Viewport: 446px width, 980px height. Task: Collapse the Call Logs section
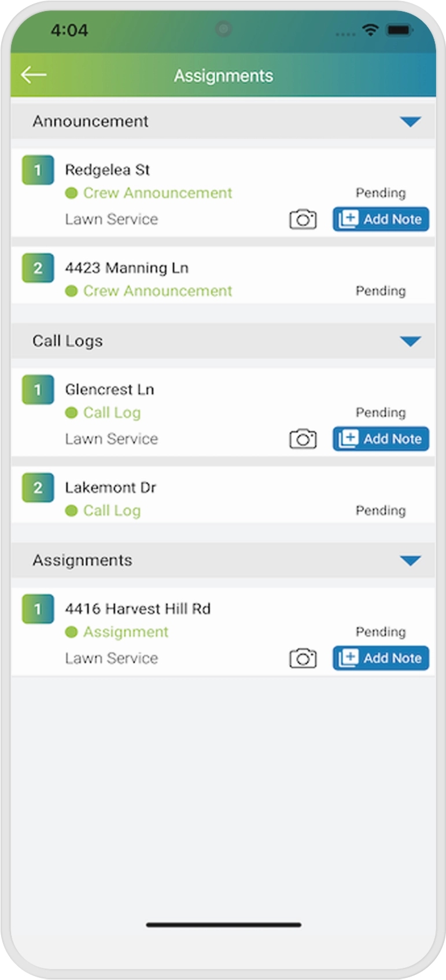pyautogui.click(x=410, y=341)
